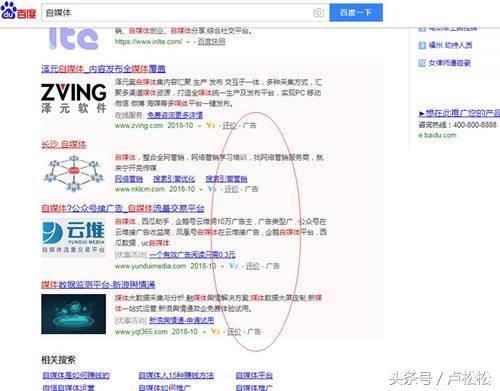This screenshot has height=391, width=500.
Task: Open the 百度快照 link after inlte.com
Action: (x=211, y=42)
